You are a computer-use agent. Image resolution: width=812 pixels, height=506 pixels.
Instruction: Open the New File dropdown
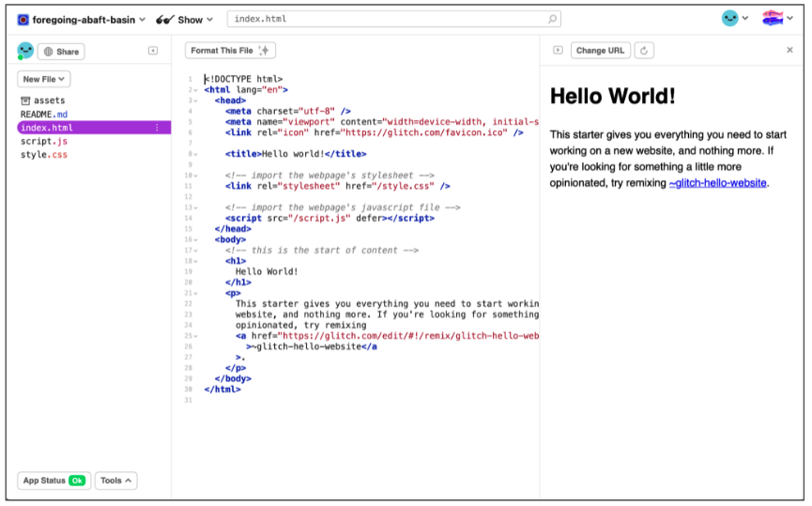[44, 80]
